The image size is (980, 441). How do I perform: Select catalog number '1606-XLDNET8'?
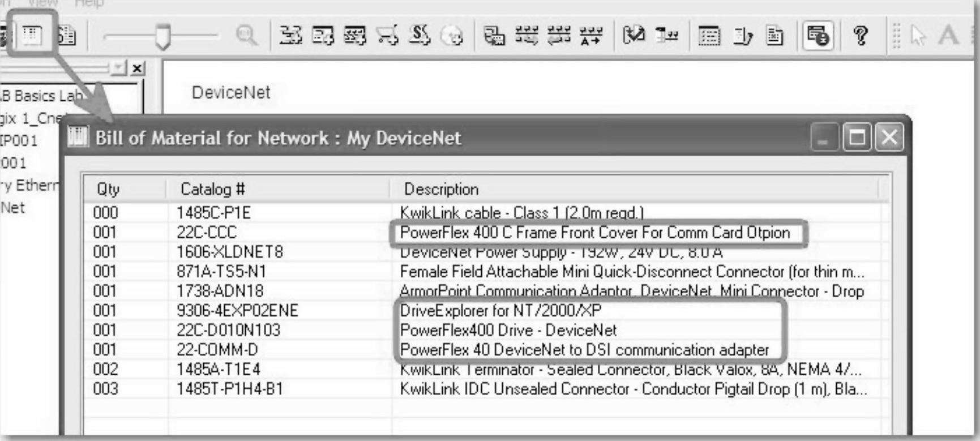coord(229,252)
